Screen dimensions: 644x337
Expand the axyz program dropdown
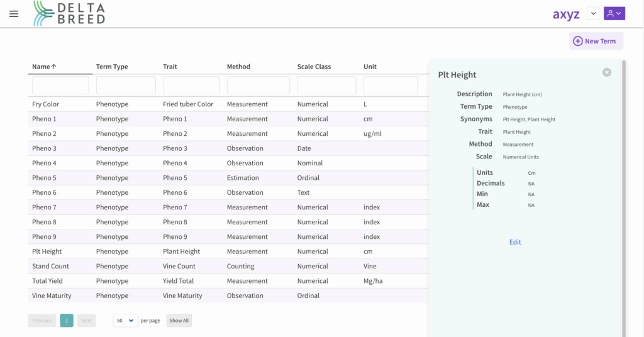[593, 14]
